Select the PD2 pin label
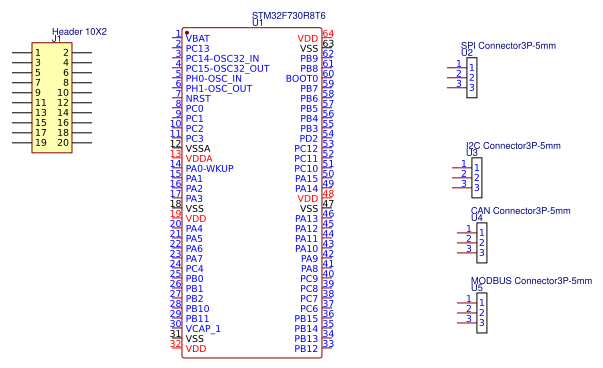 [309, 138]
